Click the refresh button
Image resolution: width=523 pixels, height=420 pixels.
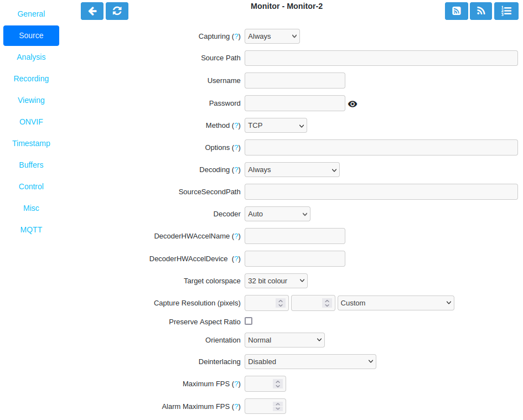pyautogui.click(x=117, y=11)
